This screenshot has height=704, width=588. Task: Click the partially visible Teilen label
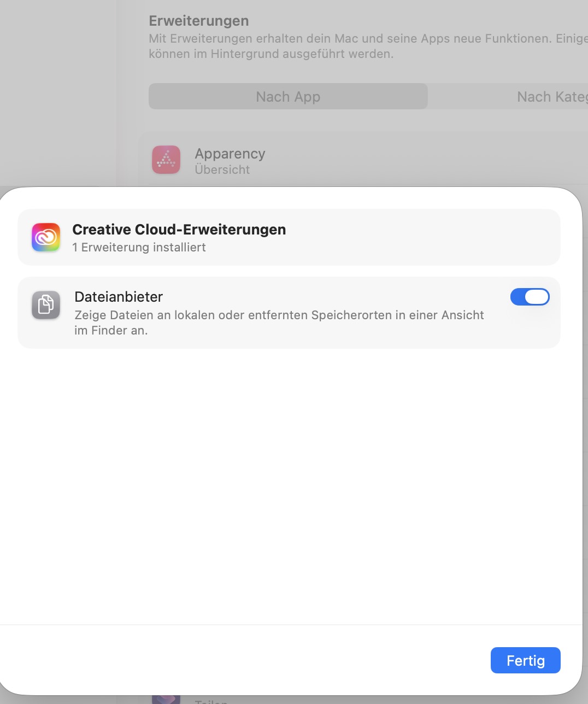pyautogui.click(x=211, y=701)
